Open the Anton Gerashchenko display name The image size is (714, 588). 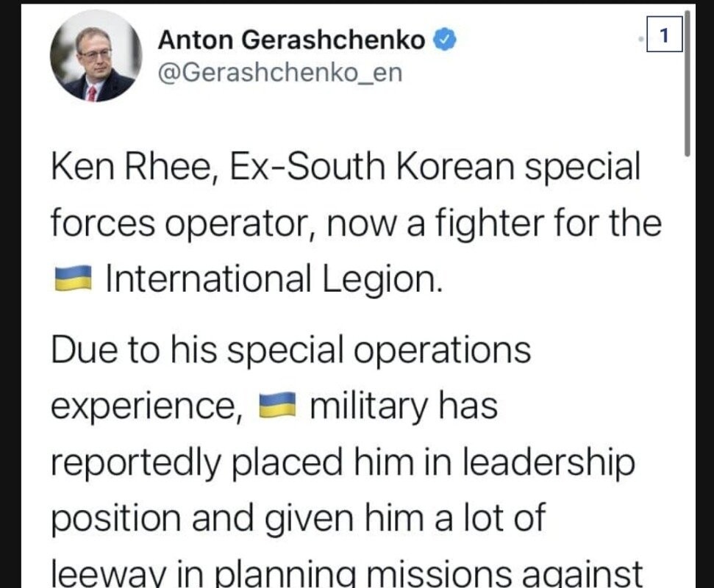click(291, 41)
